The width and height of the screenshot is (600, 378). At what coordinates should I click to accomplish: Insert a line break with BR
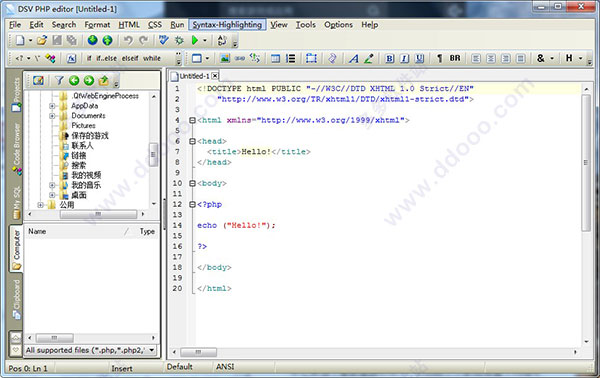[x=455, y=58]
